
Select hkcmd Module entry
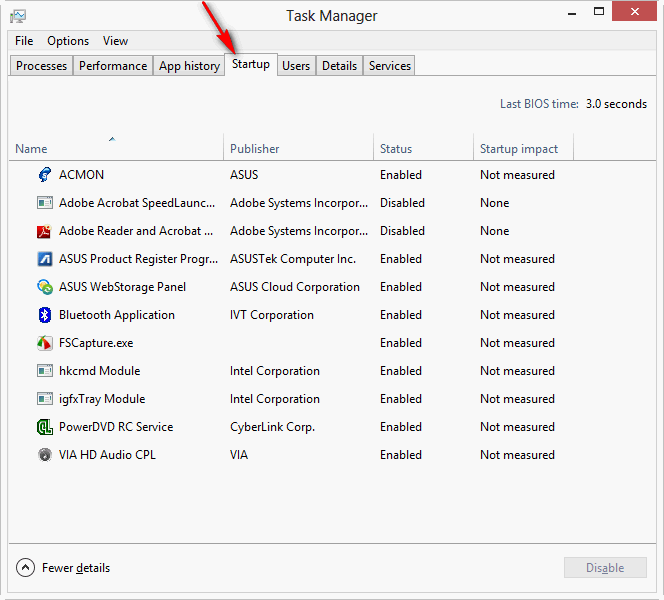(x=100, y=371)
